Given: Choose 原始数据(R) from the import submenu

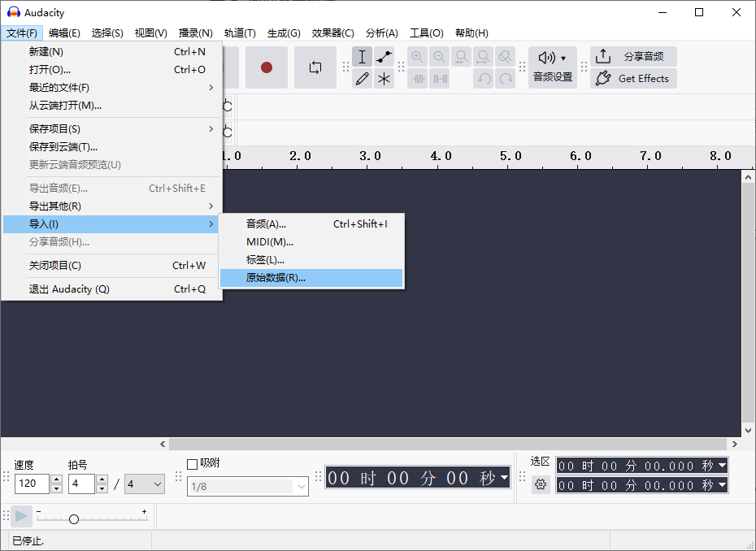Looking at the screenshot, I should [x=274, y=278].
